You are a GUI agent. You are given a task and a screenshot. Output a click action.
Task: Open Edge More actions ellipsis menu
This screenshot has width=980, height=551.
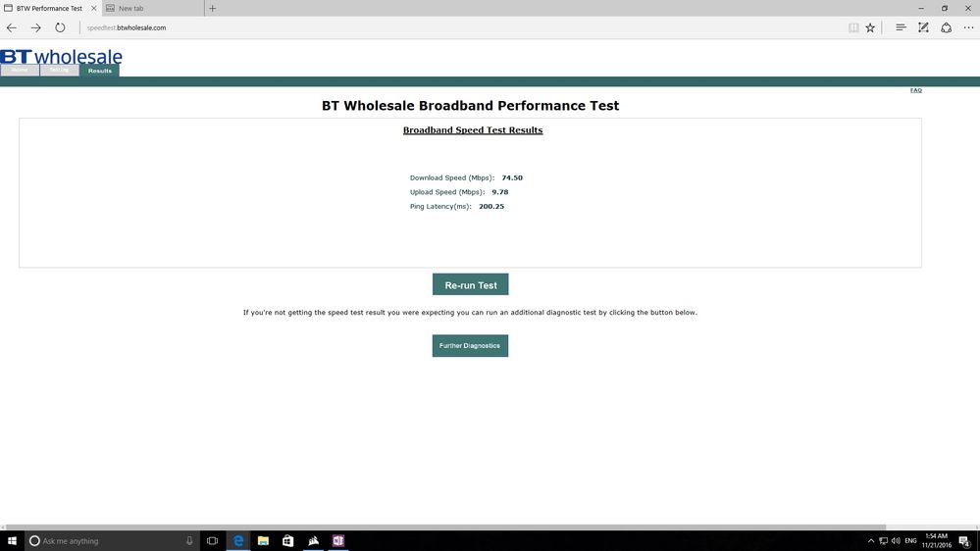[969, 27]
